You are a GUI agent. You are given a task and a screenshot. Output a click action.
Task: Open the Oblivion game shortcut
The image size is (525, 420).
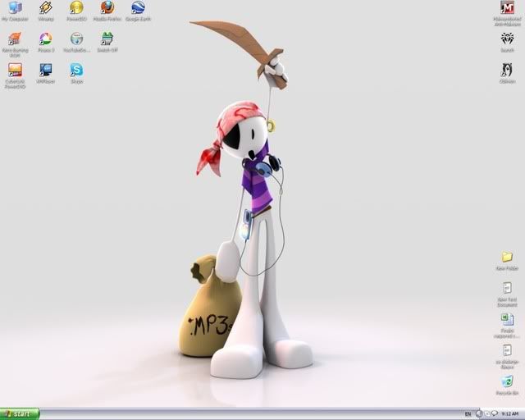pos(507,71)
